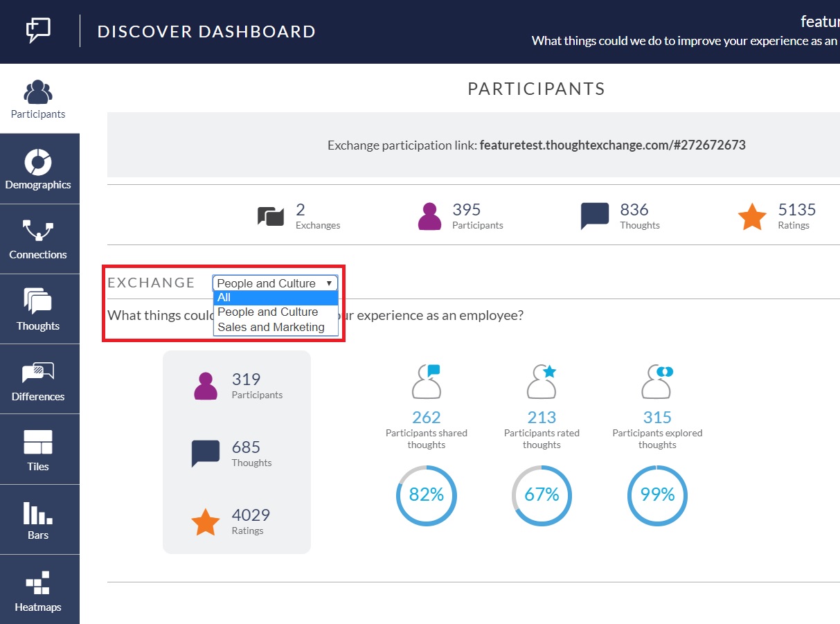Select All in the exchange list
This screenshot has height=624, width=840.
pyautogui.click(x=276, y=297)
